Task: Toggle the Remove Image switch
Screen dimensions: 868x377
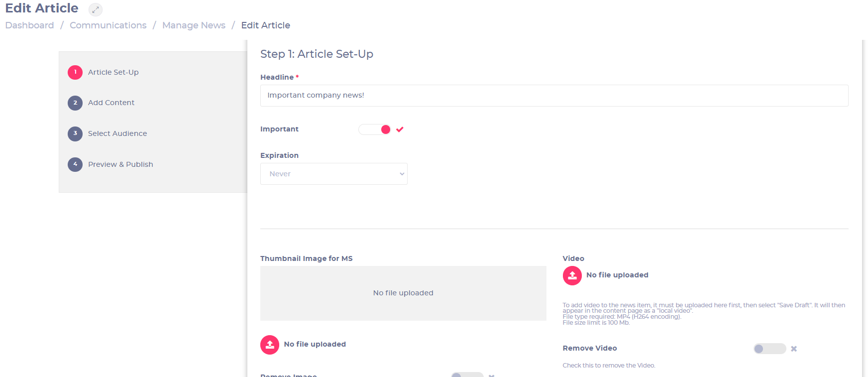Action: click(x=467, y=375)
